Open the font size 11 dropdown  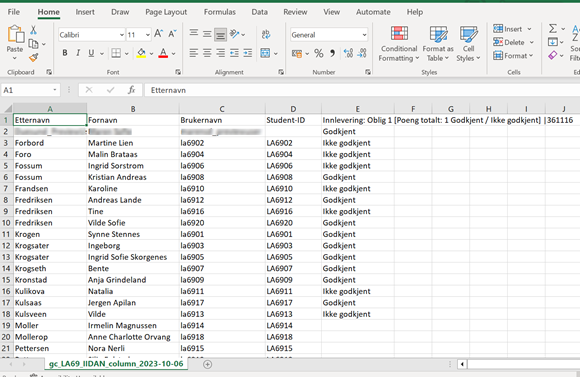tap(148, 35)
